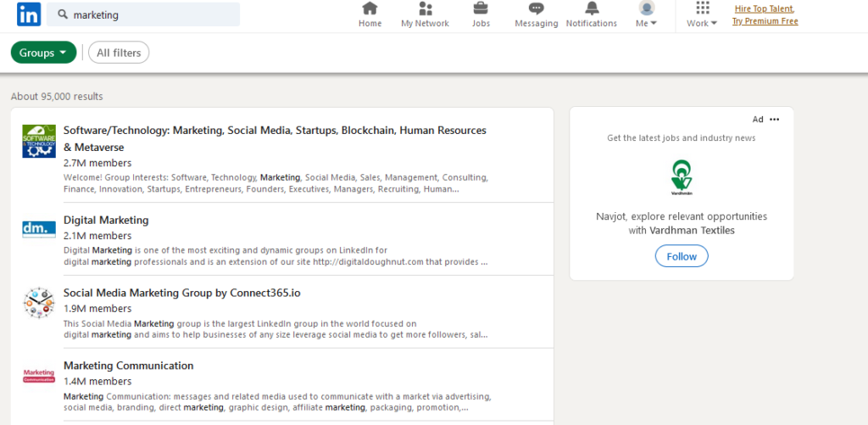Click the My Network label

pyautogui.click(x=426, y=23)
